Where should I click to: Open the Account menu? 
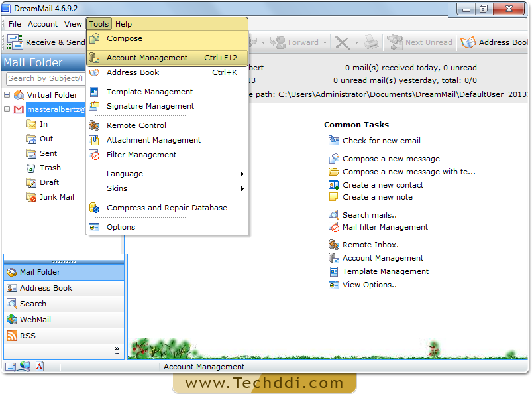43,24
